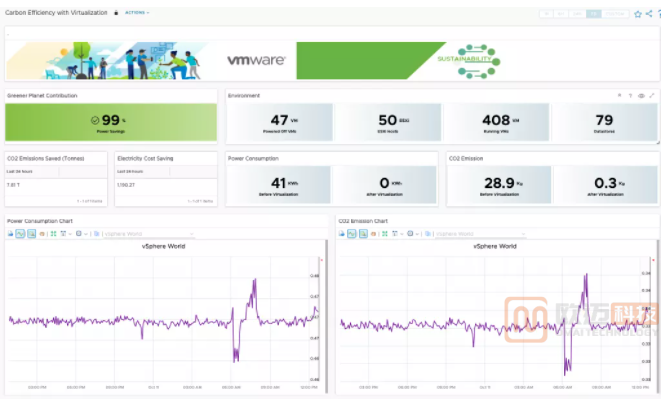Click the 28.9 Kg Before Virtualization tile

point(499,185)
